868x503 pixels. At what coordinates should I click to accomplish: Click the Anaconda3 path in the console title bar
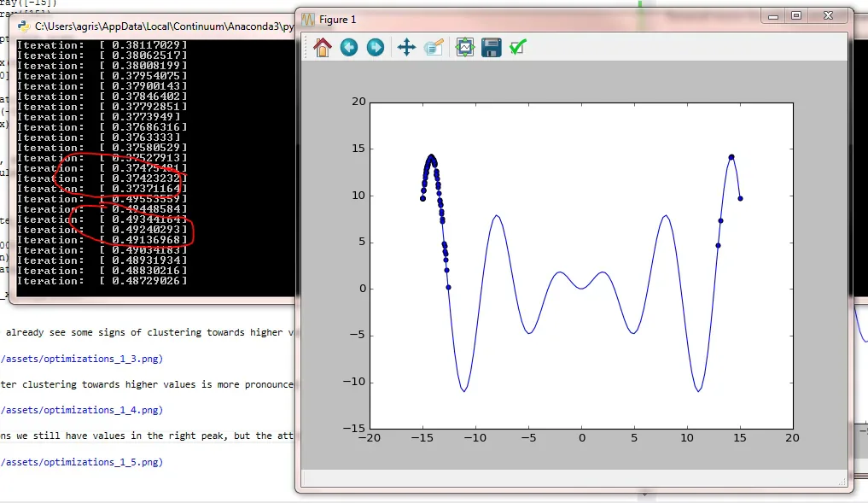(165, 26)
